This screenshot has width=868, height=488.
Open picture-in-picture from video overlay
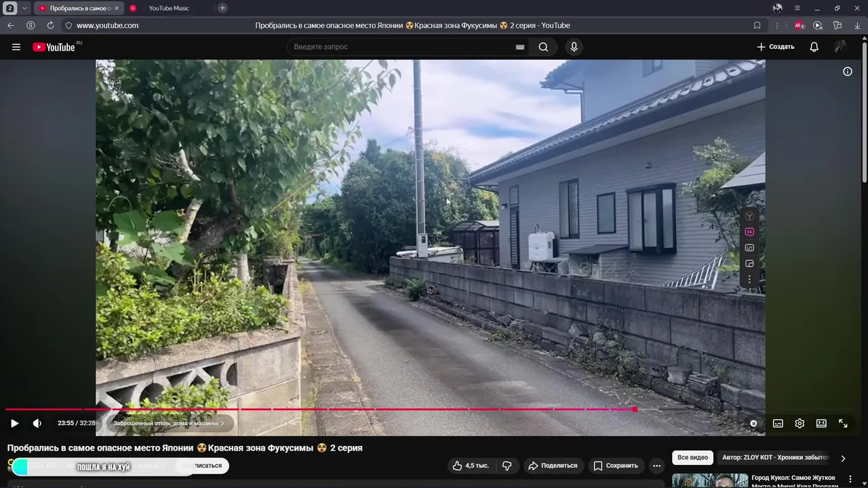point(749,264)
